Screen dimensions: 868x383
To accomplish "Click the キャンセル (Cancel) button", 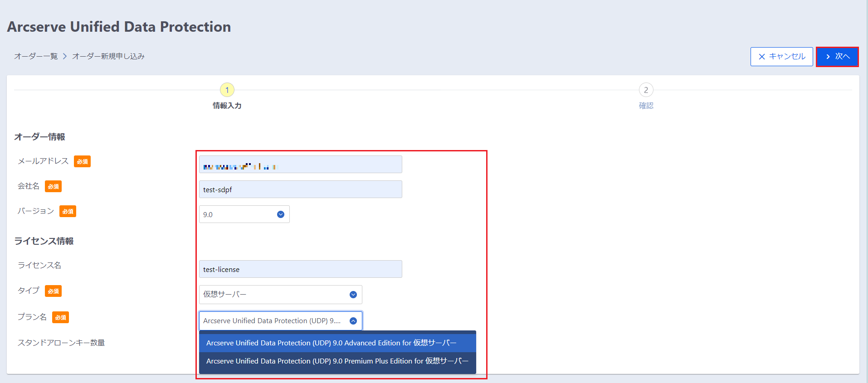I will click(x=782, y=57).
